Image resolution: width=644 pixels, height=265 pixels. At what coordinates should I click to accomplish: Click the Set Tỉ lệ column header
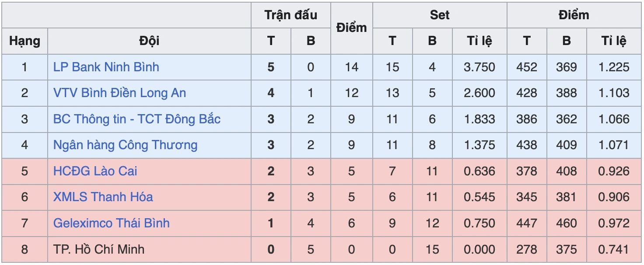(479, 41)
